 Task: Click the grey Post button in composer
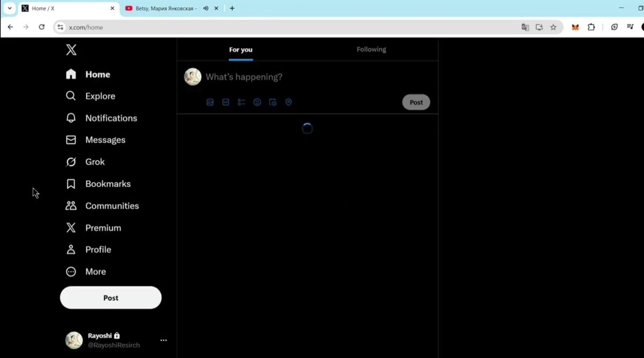pos(416,102)
